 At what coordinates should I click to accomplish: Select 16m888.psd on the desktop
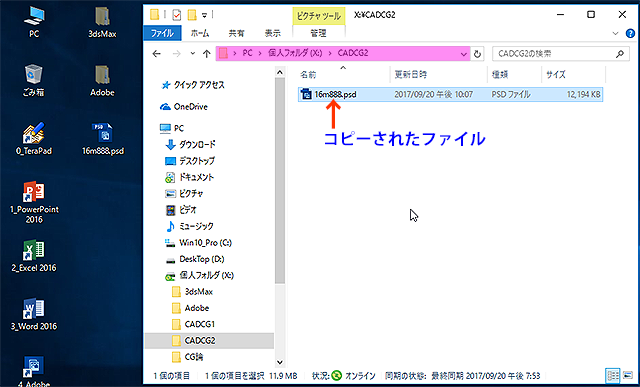[x=102, y=139]
